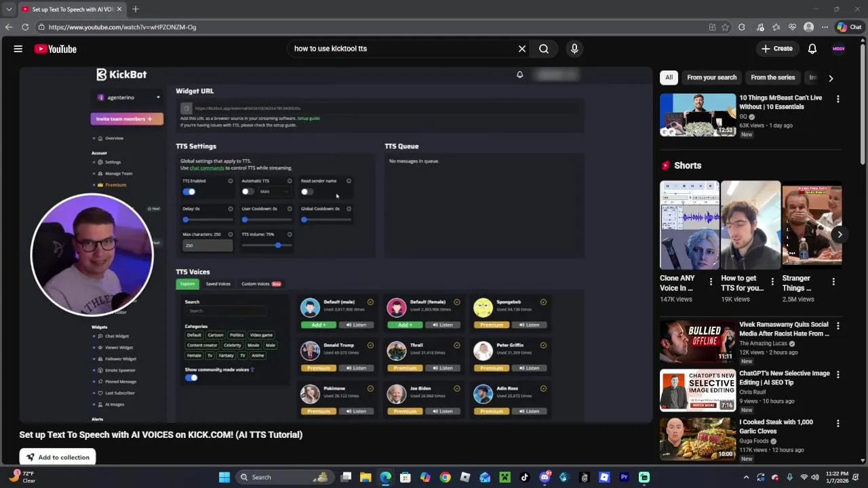
Task: Open the favorites list icon
Action: (776, 27)
